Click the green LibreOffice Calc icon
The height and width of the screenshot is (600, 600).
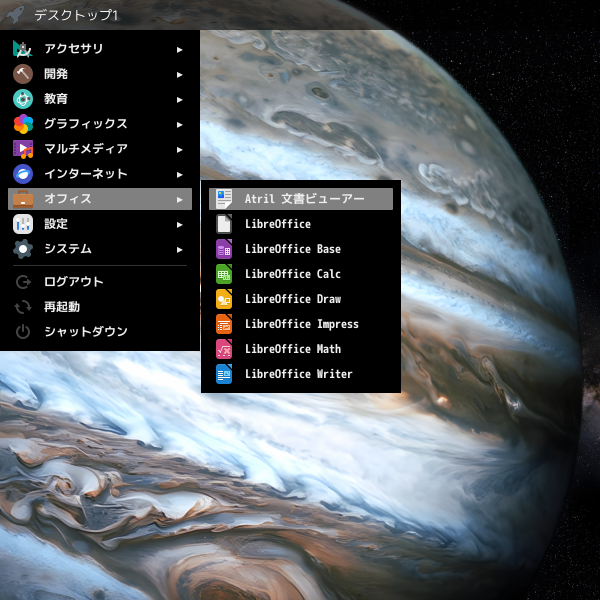click(224, 274)
